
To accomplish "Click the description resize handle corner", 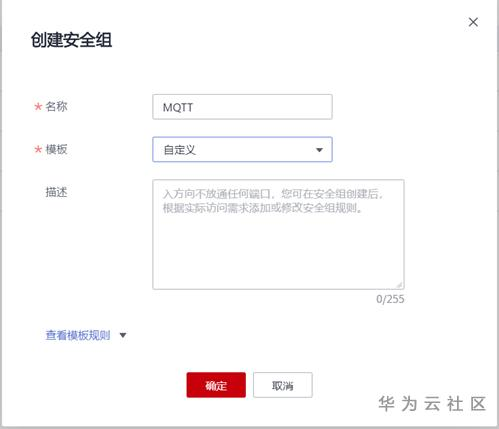I will [x=399, y=285].
